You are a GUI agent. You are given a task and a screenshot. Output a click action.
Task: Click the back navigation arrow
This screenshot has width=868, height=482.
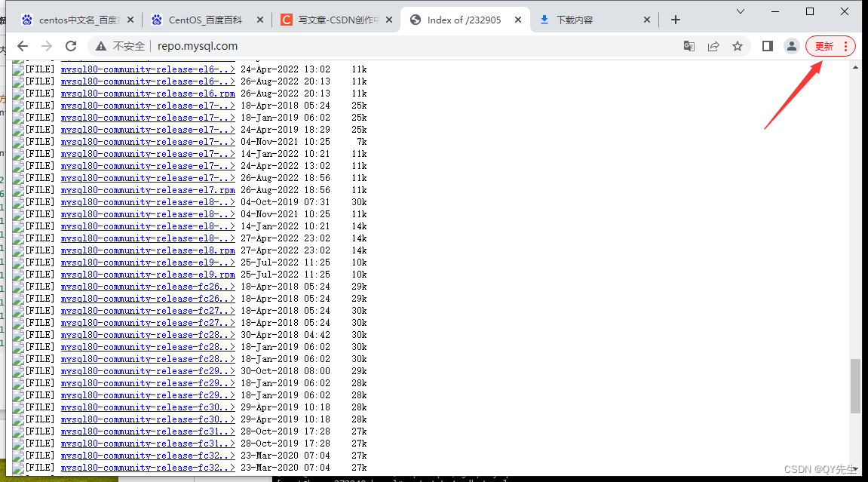23,45
